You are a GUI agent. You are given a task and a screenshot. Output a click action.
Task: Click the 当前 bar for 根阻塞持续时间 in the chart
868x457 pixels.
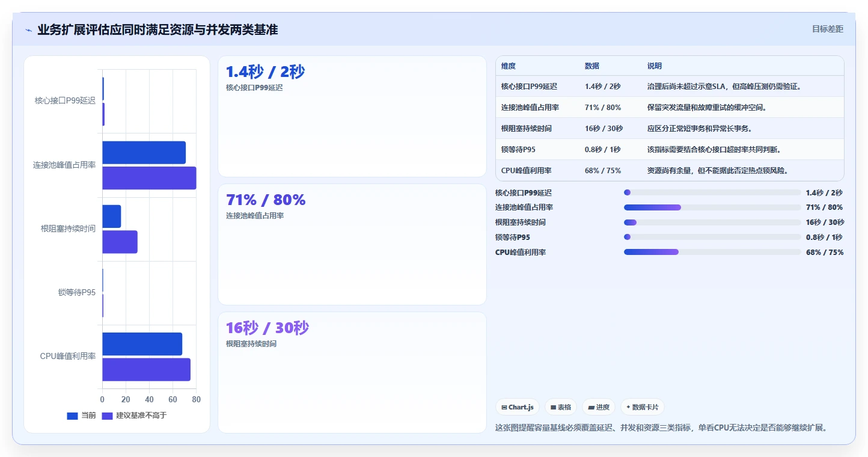pos(112,216)
